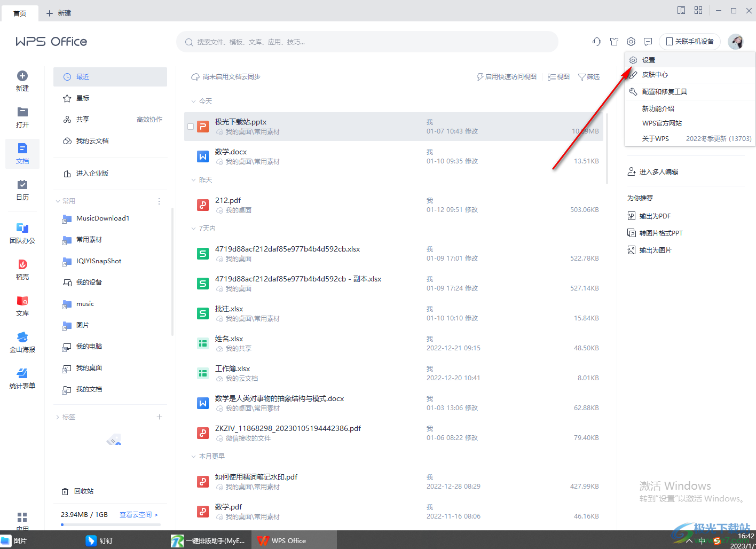Open the 打开 folder icon in sidebar
This screenshot has height=549, width=756.
(x=22, y=112)
